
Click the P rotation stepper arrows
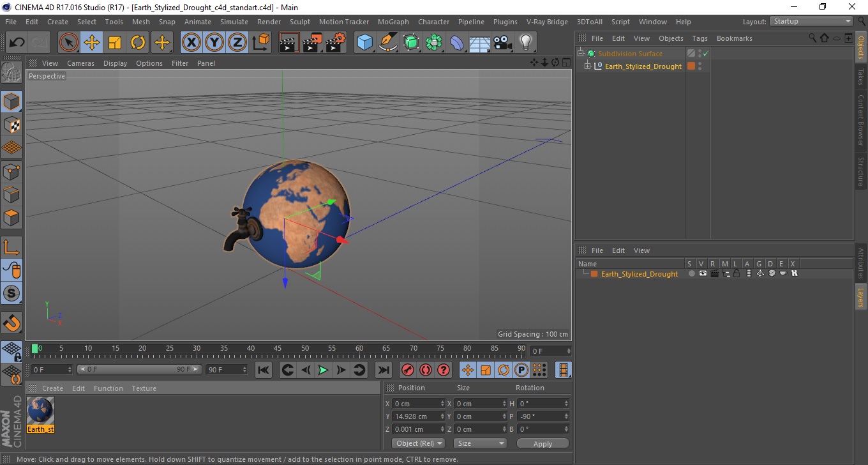566,416
